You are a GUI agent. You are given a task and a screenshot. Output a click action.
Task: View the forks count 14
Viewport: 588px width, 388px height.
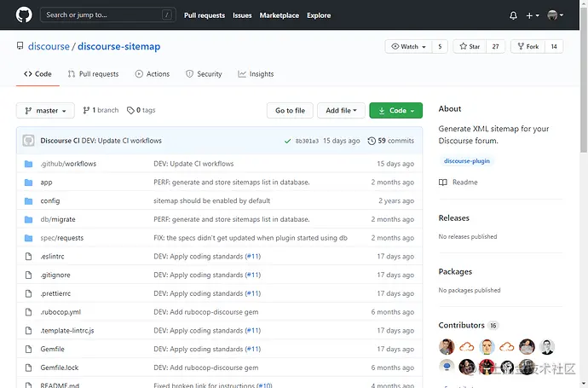tap(554, 47)
